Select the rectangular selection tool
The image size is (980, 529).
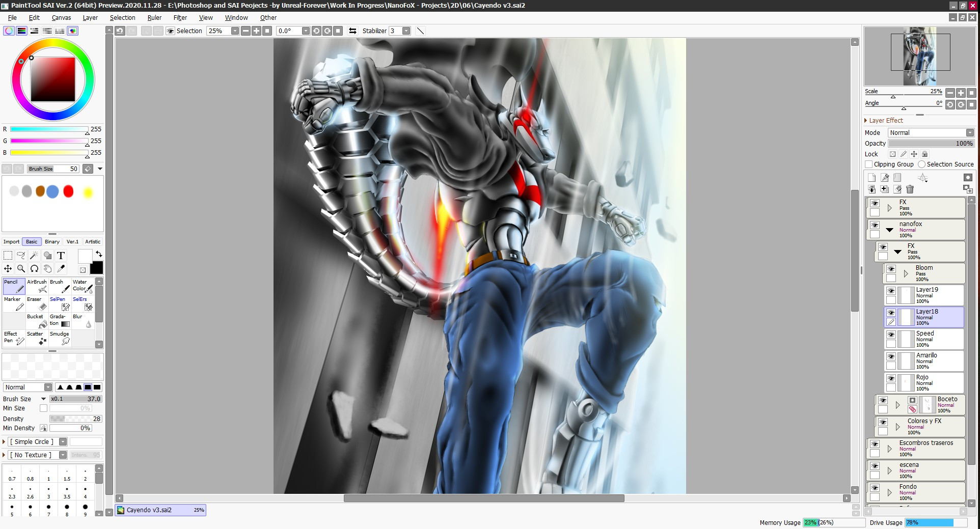(8, 255)
